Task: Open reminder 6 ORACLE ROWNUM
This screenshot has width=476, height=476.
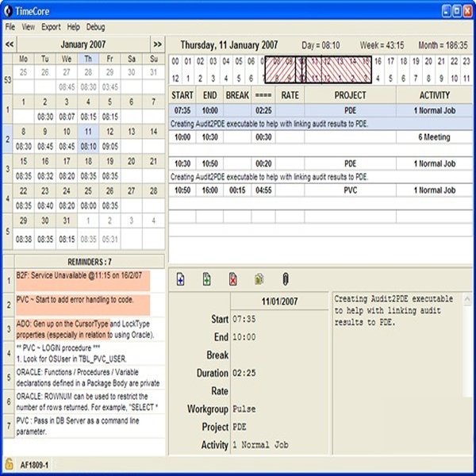Action: (90, 401)
